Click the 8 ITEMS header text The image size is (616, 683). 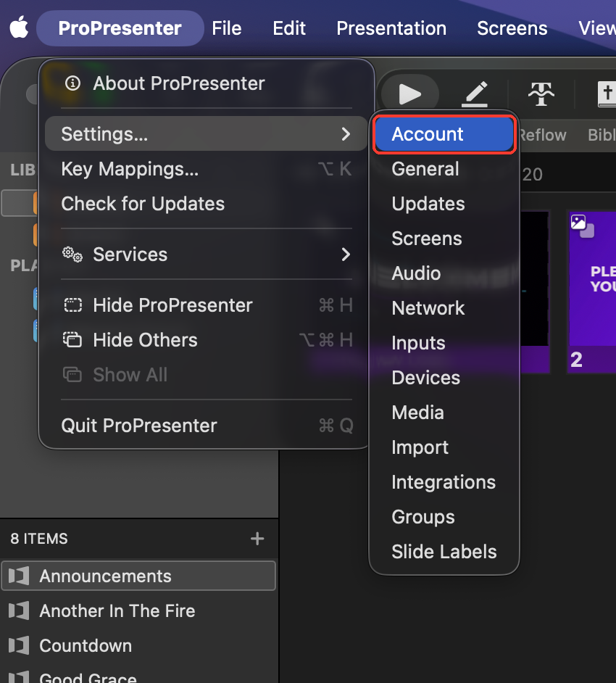(x=39, y=539)
